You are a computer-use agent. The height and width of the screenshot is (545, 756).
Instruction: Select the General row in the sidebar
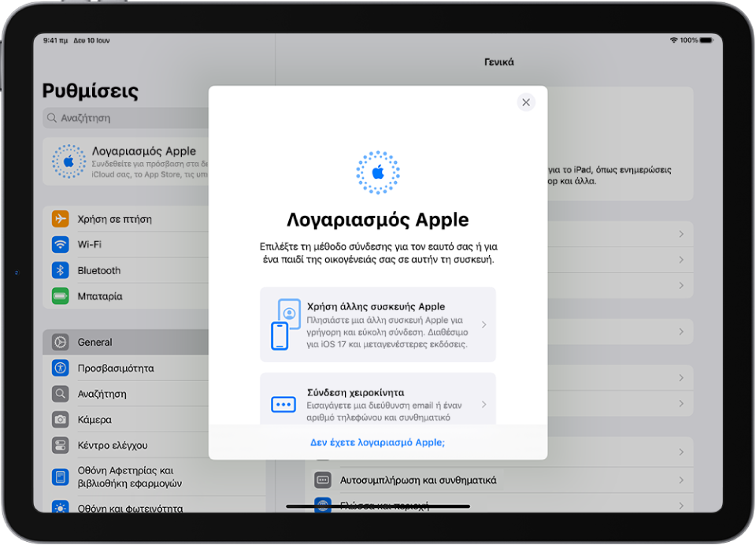[126, 343]
